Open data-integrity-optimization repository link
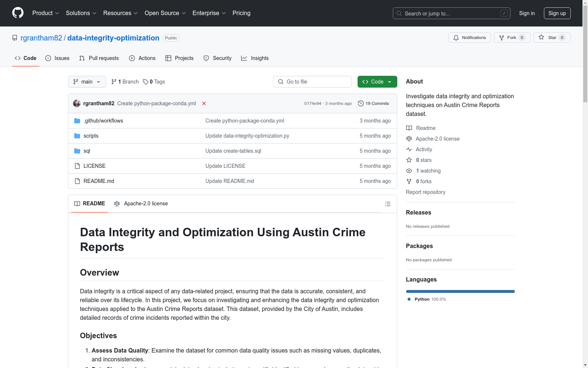The image size is (588, 368). (x=113, y=38)
